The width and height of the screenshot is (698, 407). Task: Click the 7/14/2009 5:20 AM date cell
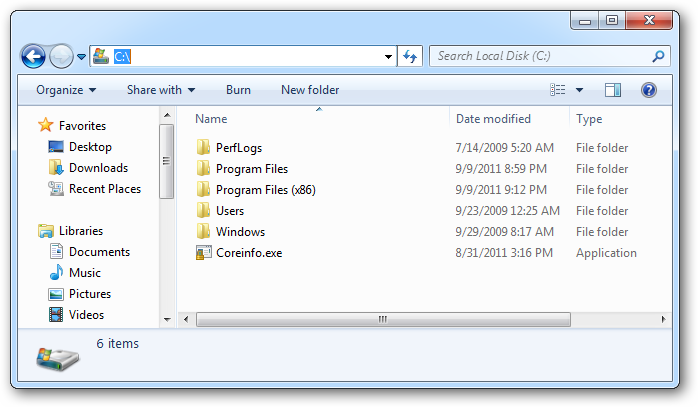pyautogui.click(x=504, y=147)
